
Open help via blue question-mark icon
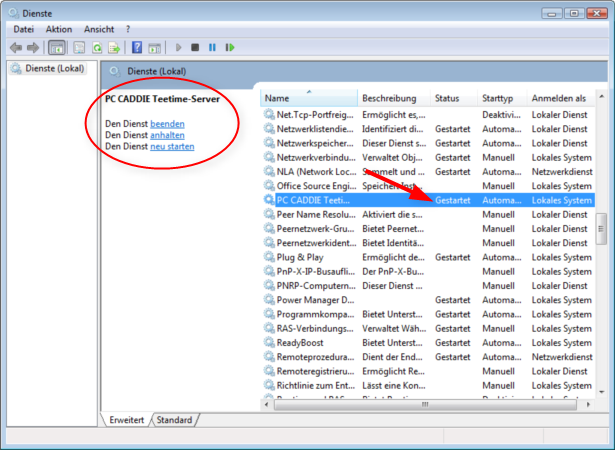tap(137, 47)
